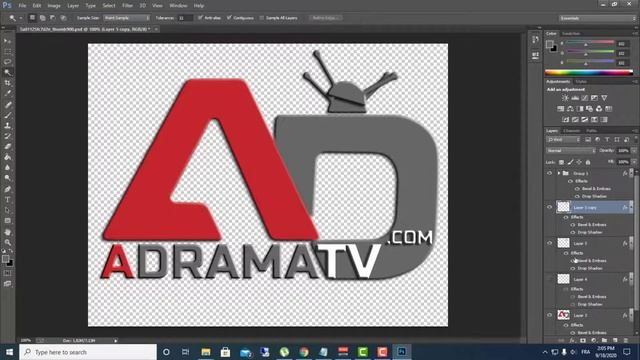The image size is (640, 360).
Task: Select the Zoom tool
Action: click(x=7, y=243)
